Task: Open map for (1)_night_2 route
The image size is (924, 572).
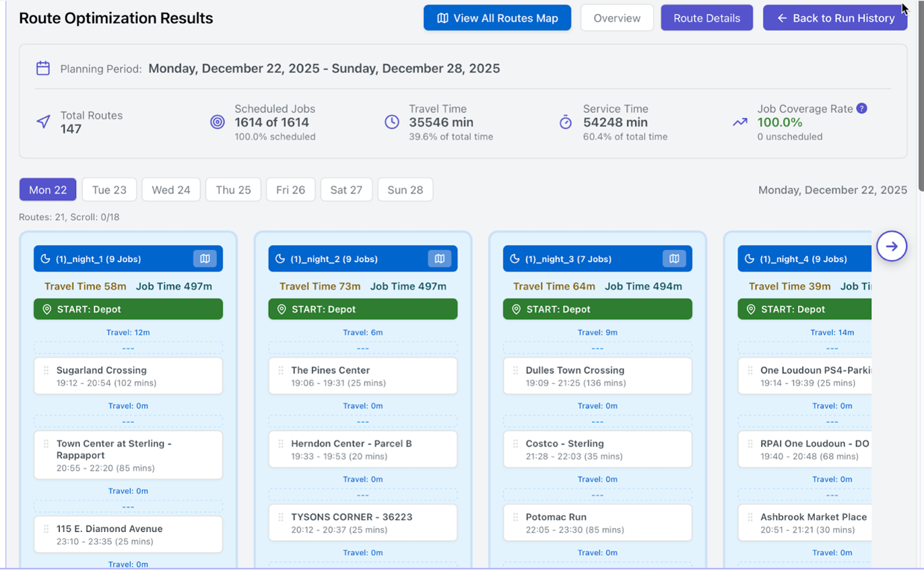Action: click(439, 259)
